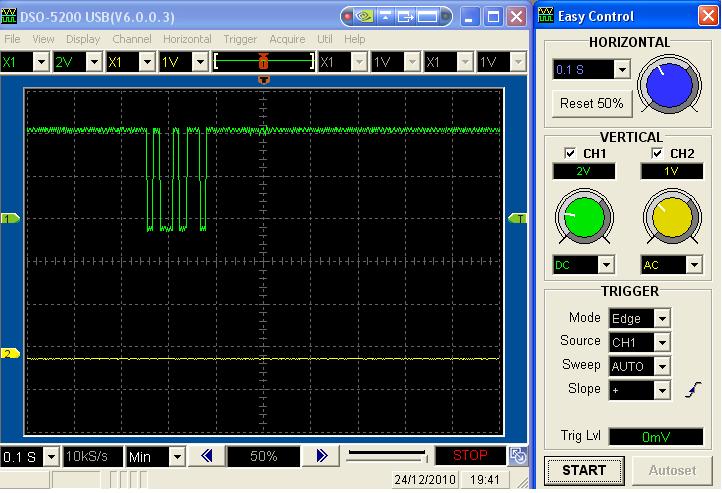Click the icon right of STOP status
This screenshot has height=493, width=722.
pyautogui.click(x=518, y=456)
